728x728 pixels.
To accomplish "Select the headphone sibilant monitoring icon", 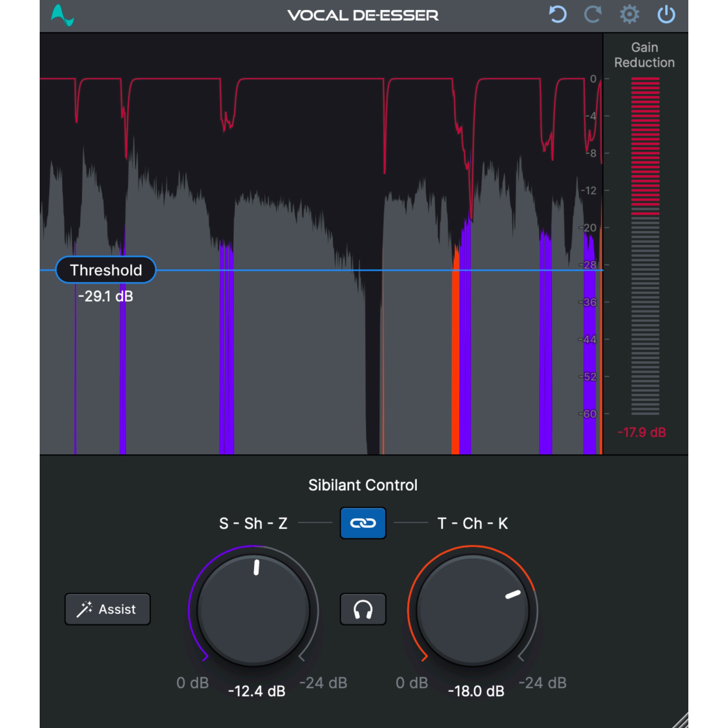I will [x=363, y=609].
